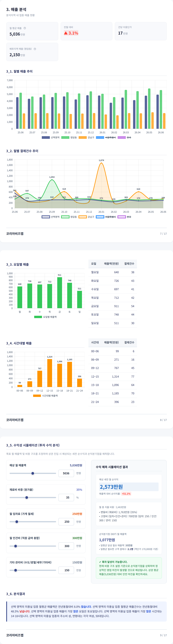The width and height of the screenshot is (173, 644).
Task: Toggle 강남구 legend in 월별 매출 추이 chart
Action: click(86, 137)
